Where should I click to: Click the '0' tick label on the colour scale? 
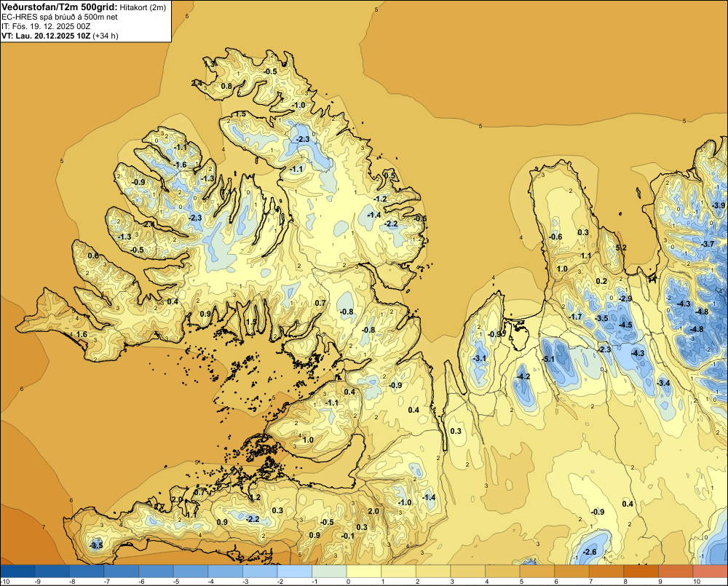point(348,582)
